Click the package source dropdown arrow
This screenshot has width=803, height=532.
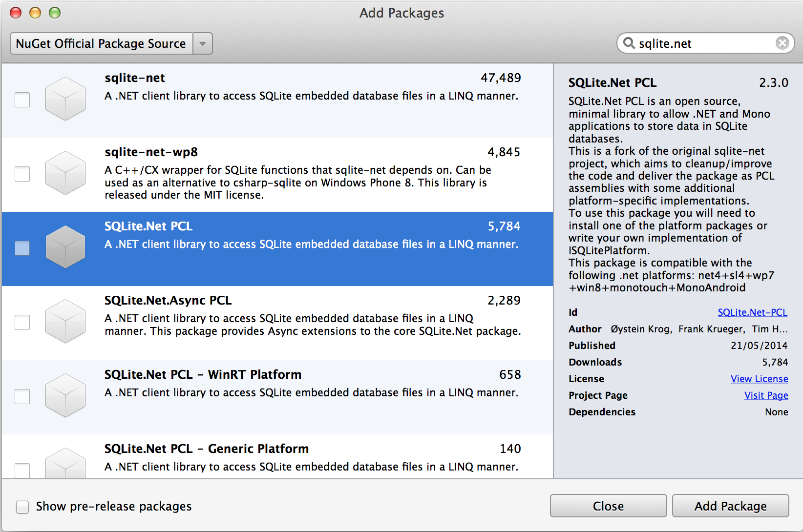(x=203, y=43)
